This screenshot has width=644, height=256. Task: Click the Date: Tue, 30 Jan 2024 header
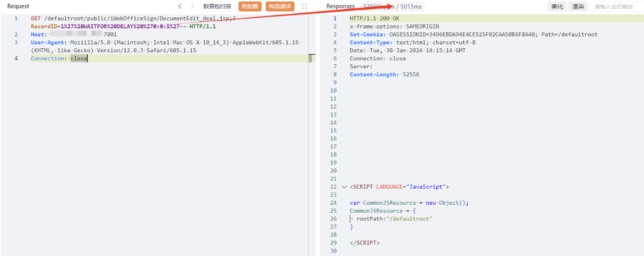click(407, 50)
